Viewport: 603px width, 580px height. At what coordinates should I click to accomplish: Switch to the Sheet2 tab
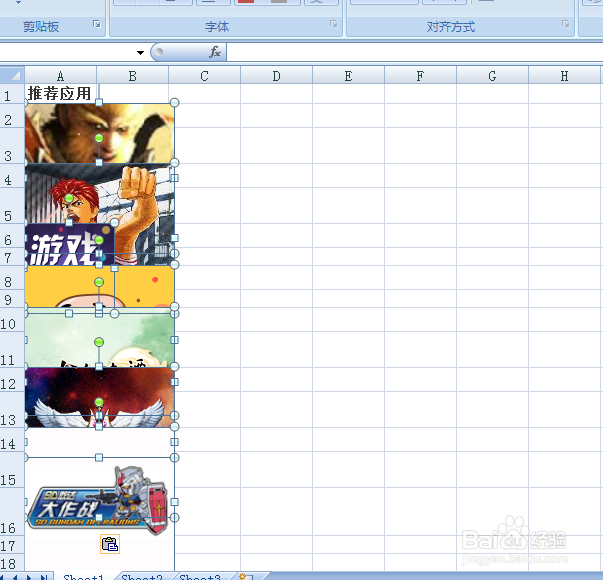pyautogui.click(x=142, y=577)
